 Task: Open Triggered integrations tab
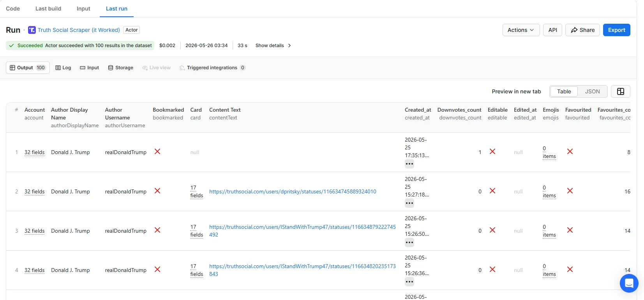tap(212, 68)
